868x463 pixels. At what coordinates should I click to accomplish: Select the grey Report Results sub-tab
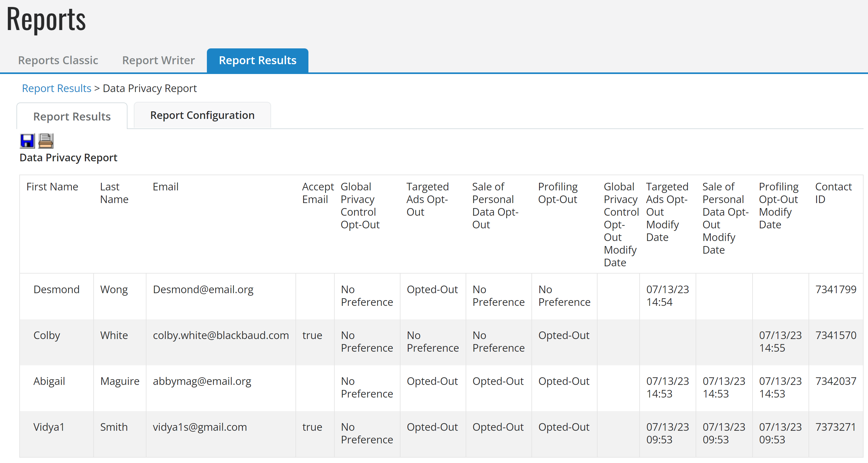click(72, 116)
